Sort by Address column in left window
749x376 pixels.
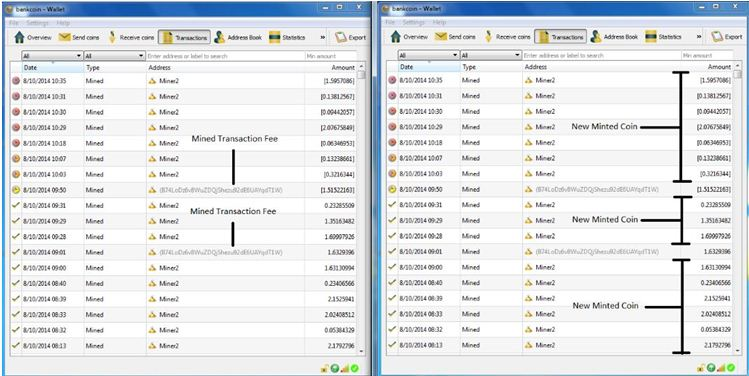coord(225,68)
